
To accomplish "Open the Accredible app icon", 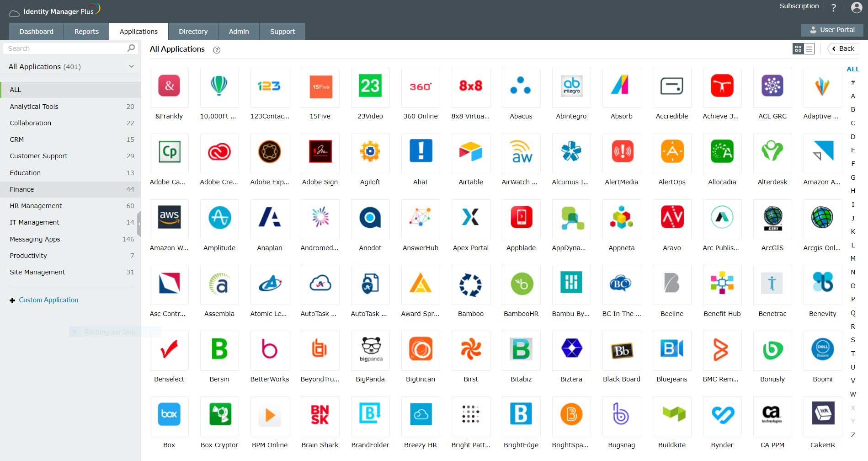I will tap(672, 86).
